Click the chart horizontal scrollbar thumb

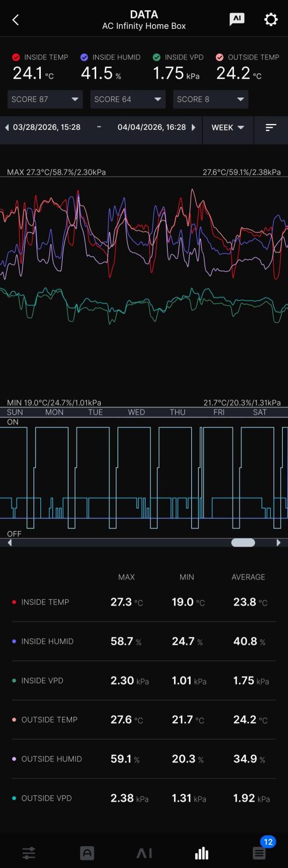click(x=243, y=543)
